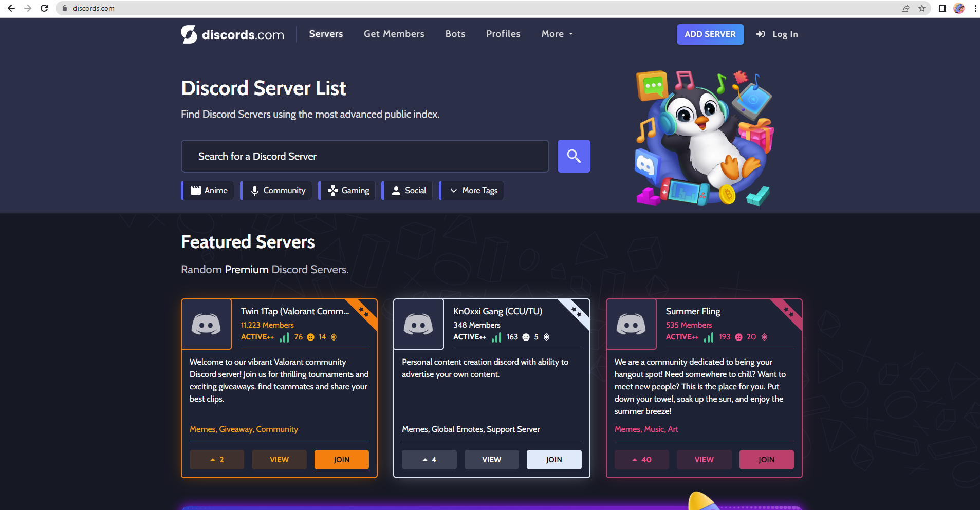This screenshot has height=510, width=980.
Task: Open the Chrome three-dot menu
Action: [975, 8]
